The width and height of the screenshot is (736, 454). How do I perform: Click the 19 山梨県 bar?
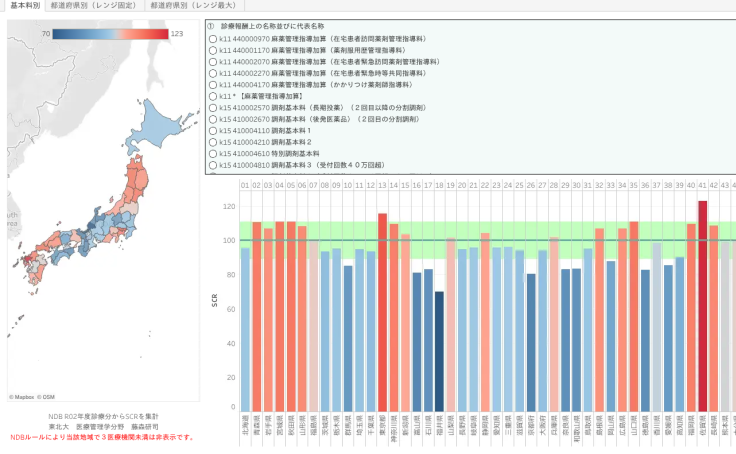[x=451, y=325]
